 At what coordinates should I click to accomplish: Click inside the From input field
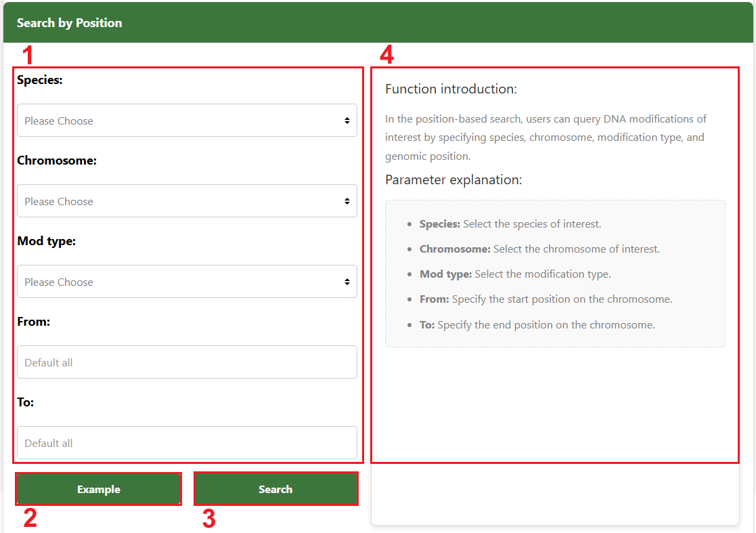(187, 362)
